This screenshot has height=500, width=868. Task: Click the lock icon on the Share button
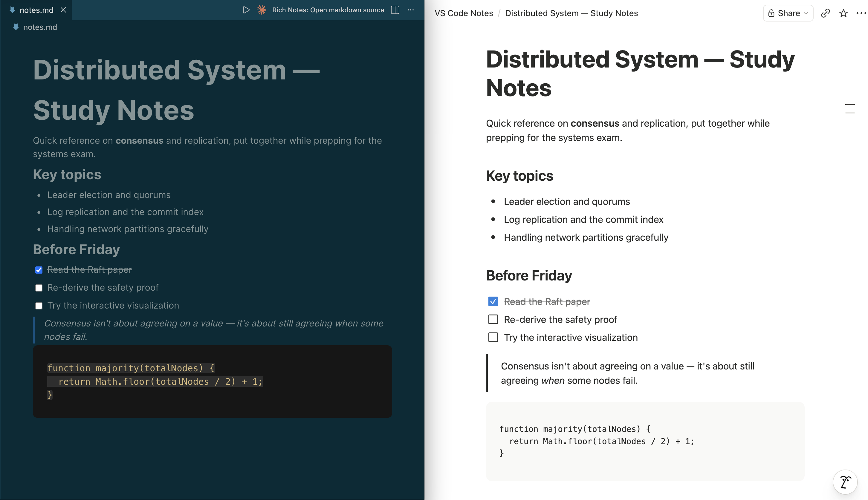(x=771, y=13)
